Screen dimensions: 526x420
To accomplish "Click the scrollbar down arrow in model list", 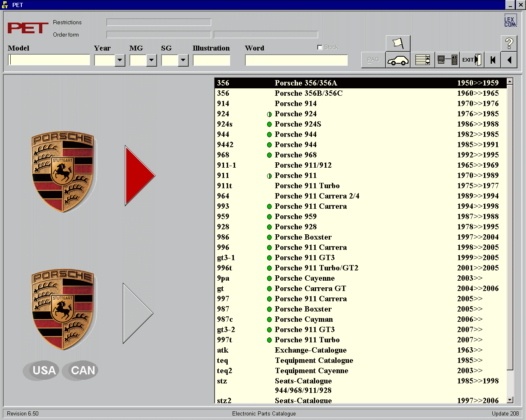I will [510, 400].
